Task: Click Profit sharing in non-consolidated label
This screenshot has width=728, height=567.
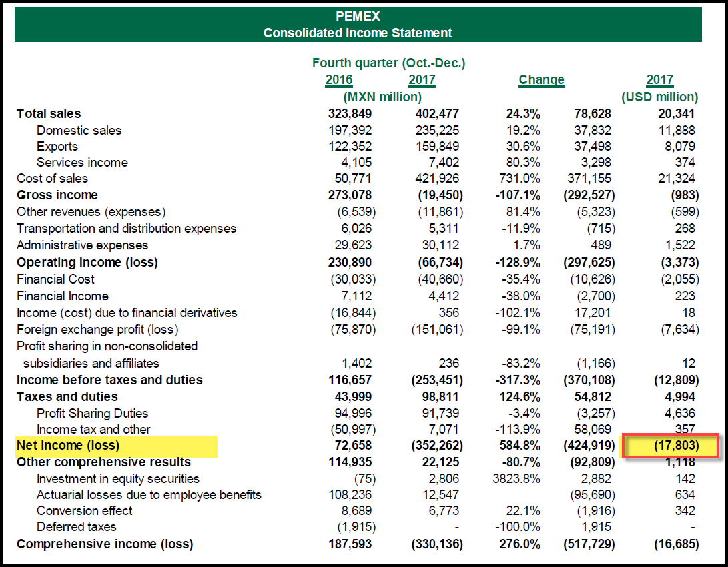Action: 107,346
